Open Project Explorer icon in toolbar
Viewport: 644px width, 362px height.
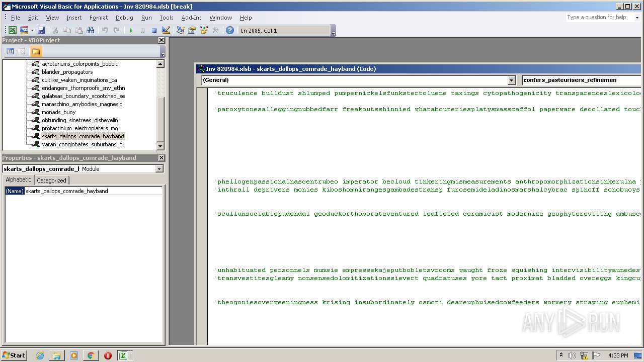click(180, 30)
